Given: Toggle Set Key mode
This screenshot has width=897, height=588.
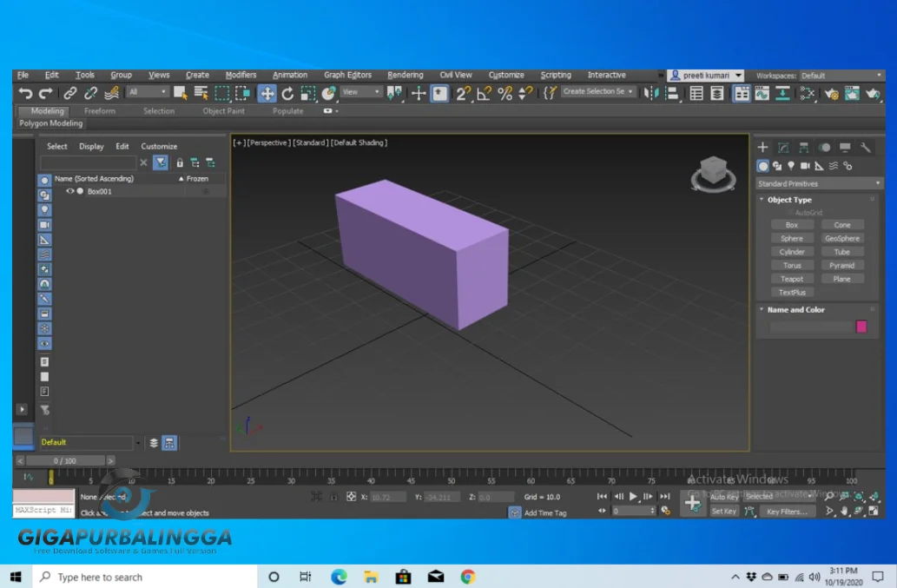Looking at the screenshot, I should coord(726,511).
